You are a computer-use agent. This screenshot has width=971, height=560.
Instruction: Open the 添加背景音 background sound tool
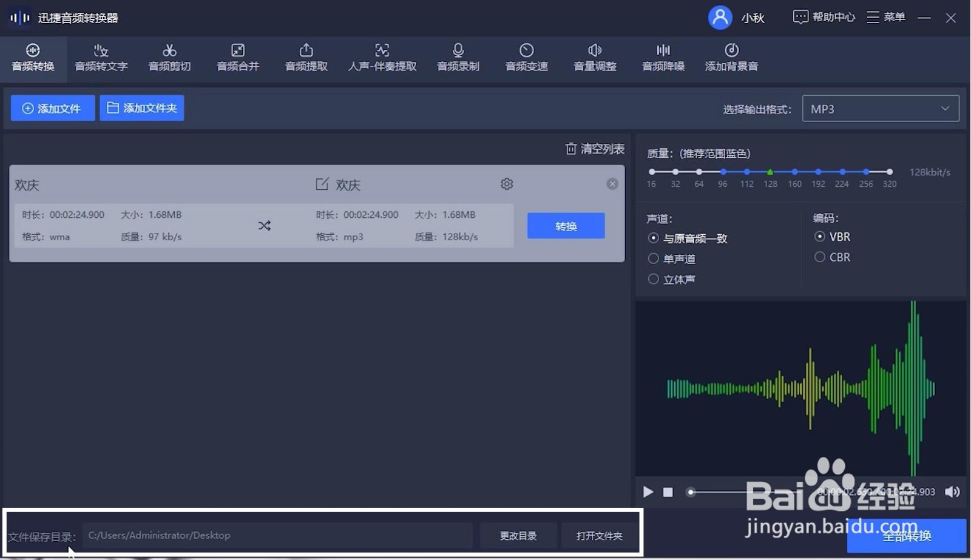731,58
